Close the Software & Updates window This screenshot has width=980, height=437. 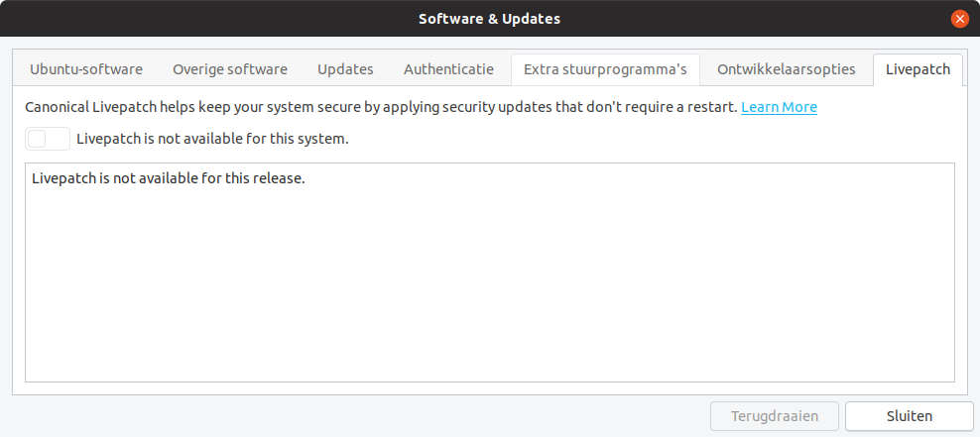(959, 19)
